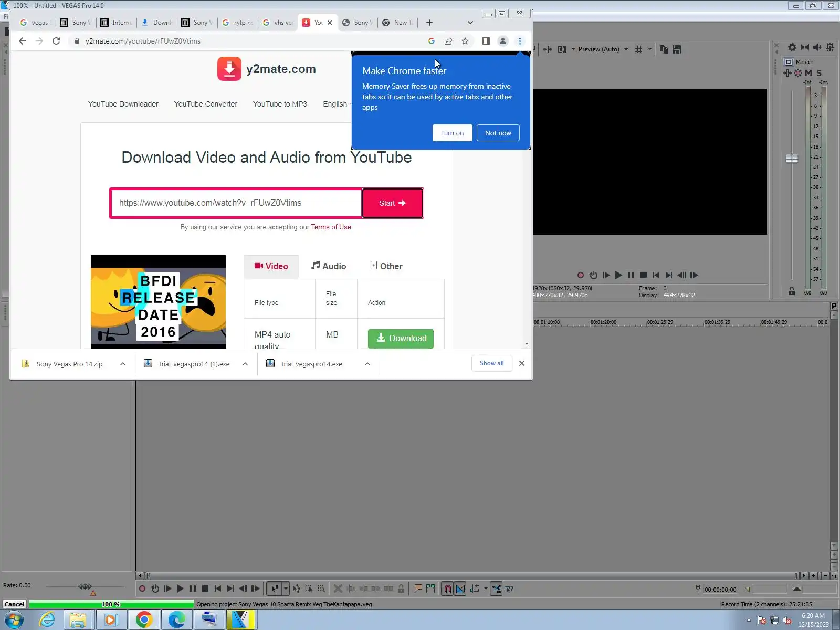Toggle Master bus Solo button
Screen dimensions: 840x630
point(819,73)
